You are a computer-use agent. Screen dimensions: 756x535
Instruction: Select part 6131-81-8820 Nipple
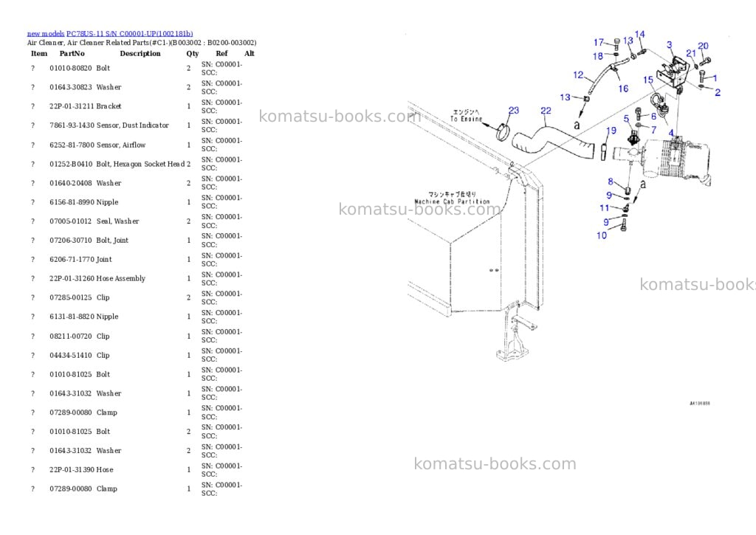(x=84, y=317)
